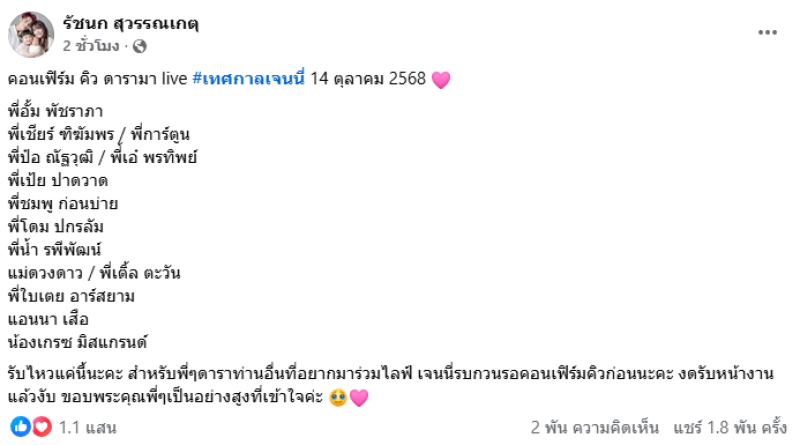Click the line 'พี่อั้ม พัชราภา'
This screenshot has width=800, height=445.
pos(56,111)
